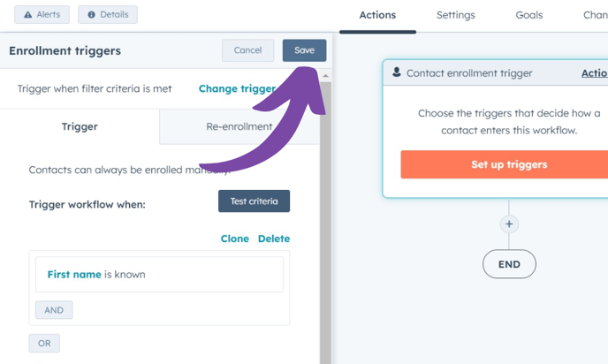This screenshot has width=608, height=364.
Task: Click the Details info circle icon
Action: pos(92,15)
